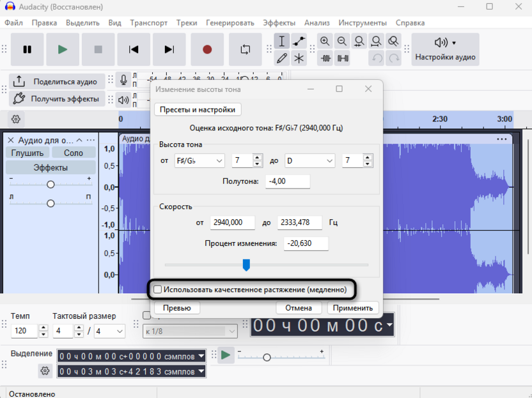532x398 pixels.
Task: Mute the track with Глушить
Action: pyautogui.click(x=27, y=153)
